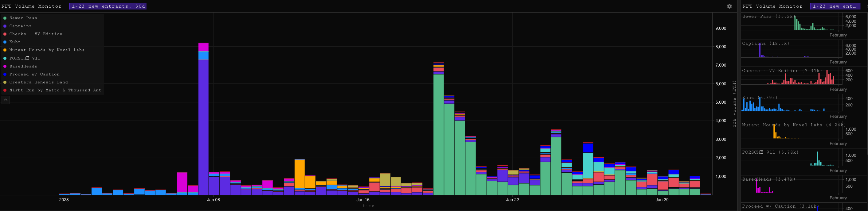The image size is (868, 211).
Task: Click the olive Createra Genesis Land legend dot
Action: [5, 82]
